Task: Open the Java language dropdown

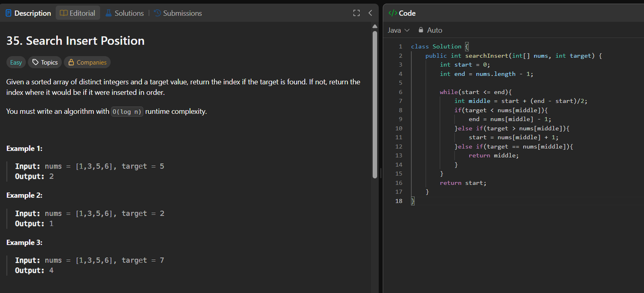Action: click(x=399, y=30)
